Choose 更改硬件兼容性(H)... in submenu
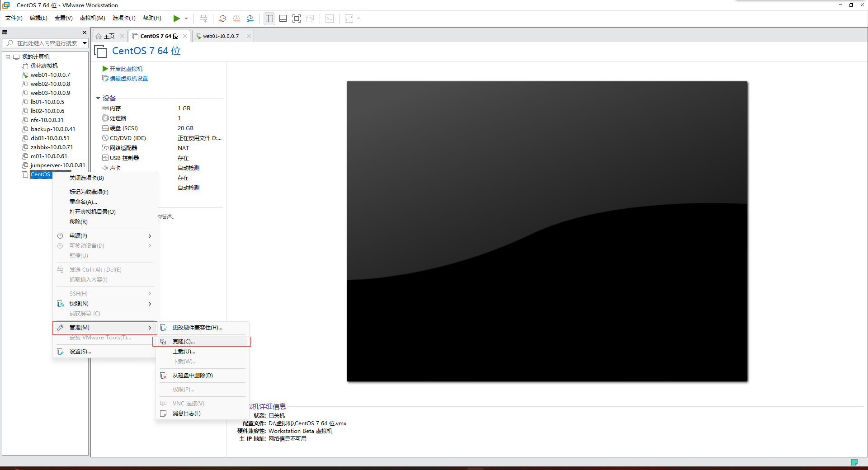The width and height of the screenshot is (868, 470). [203, 328]
